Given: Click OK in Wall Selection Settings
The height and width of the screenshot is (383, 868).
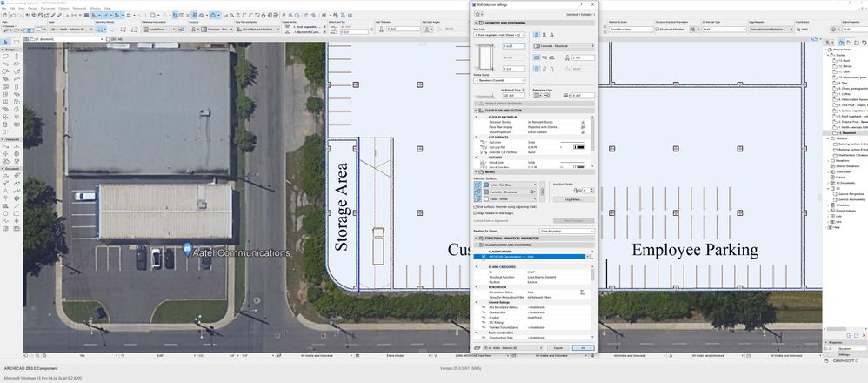Looking at the screenshot, I should tap(583, 348).
